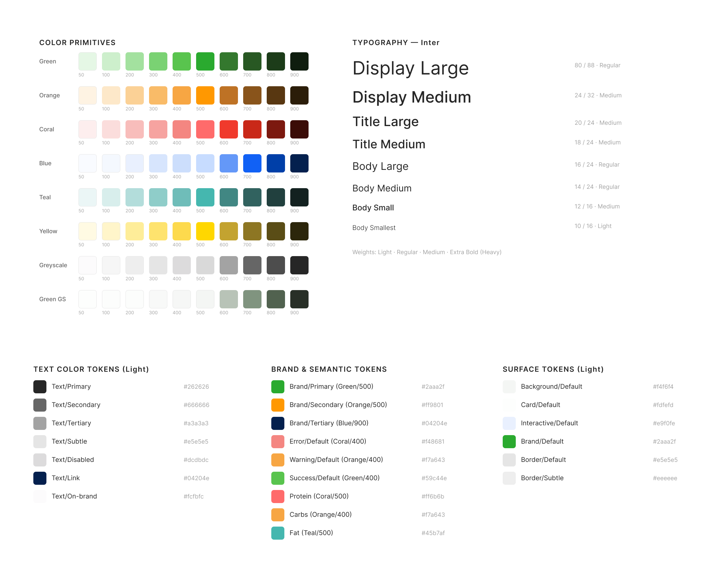Pick the Blue 700 swatch
Image resolution: width=723 pixels, height=588 pixels.
[252, 163]
